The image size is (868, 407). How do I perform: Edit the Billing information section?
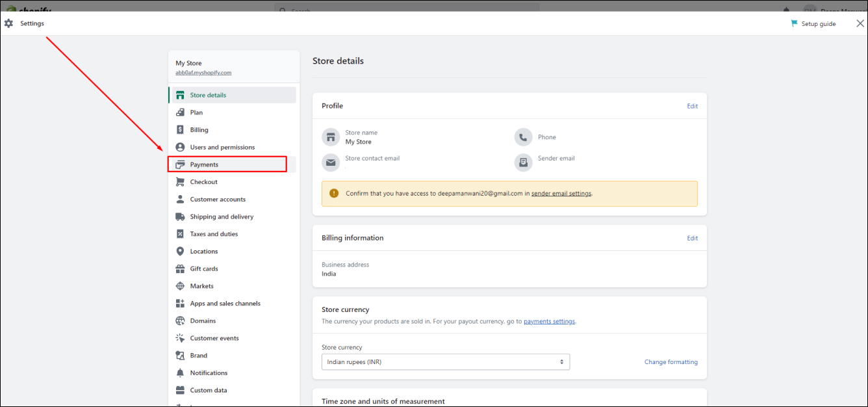pyautogui.click(x=693, y=238)
